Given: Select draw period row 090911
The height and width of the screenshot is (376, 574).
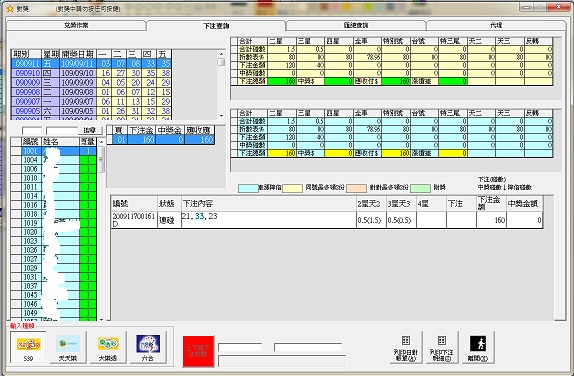Looking at the screenshot, I should click(x=92, y=63).
